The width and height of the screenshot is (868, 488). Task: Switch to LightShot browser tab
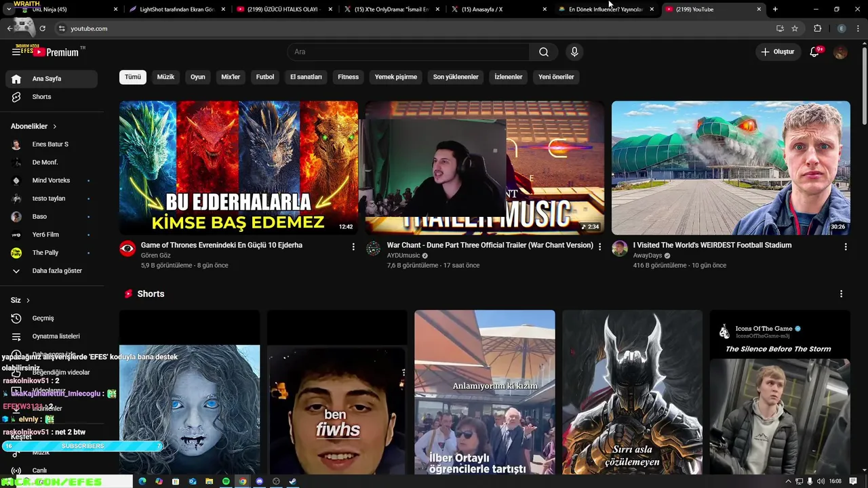click(176, 9)
